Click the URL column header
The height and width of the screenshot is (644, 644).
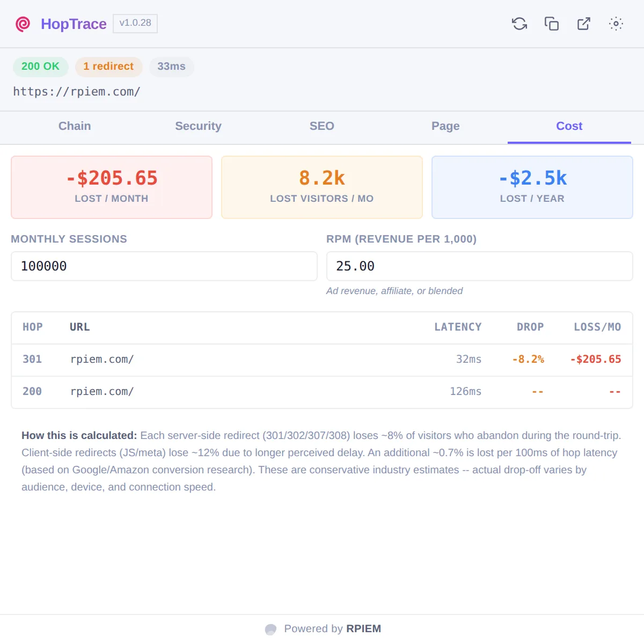tap(80, 327)
